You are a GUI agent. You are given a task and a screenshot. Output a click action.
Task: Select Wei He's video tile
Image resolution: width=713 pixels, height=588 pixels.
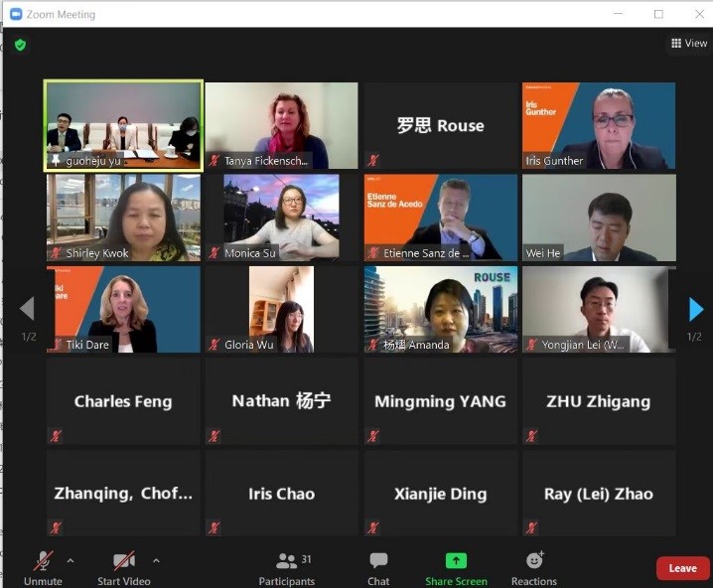(x=599, y=218)
